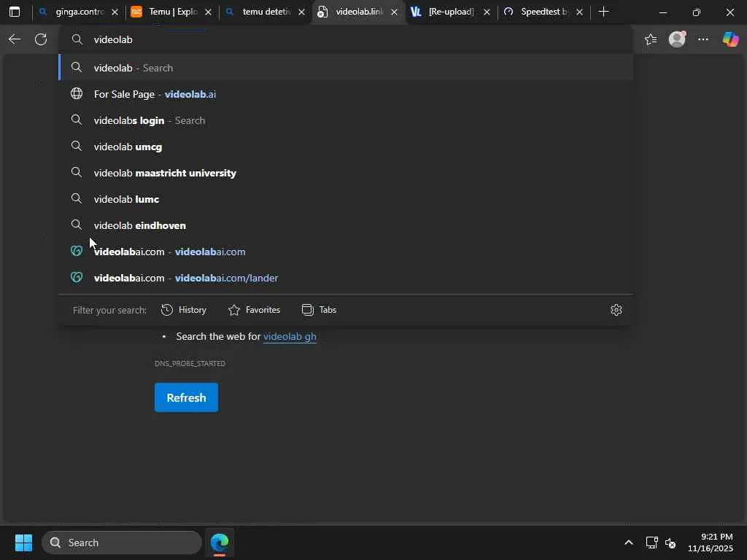Open the videolabai.com history suggestion
Screen dimensions: 747x560
[x=345, y=252]
